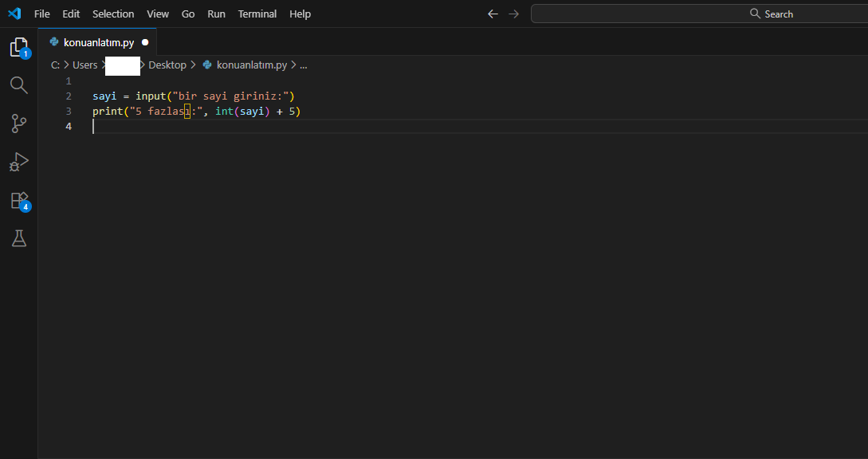Open the Run menu
Screen dimensions: 868x459
217,14
